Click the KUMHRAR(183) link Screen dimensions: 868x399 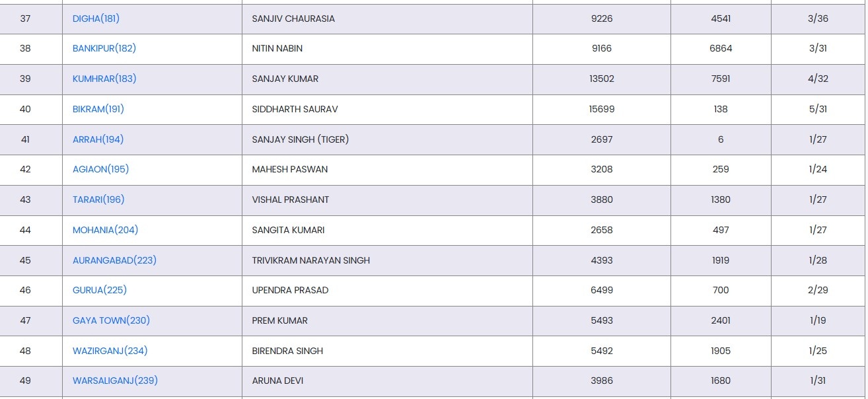[x=104, y=79]
